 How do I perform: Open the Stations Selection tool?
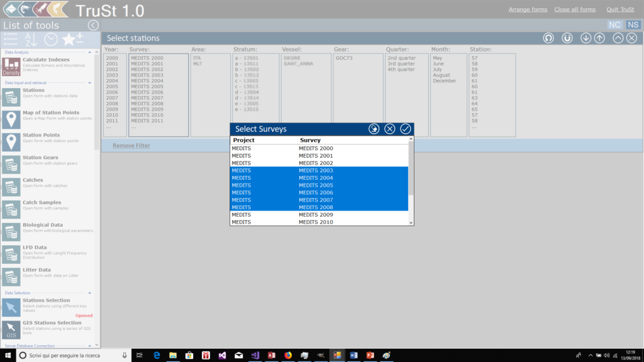click(11, 307)
